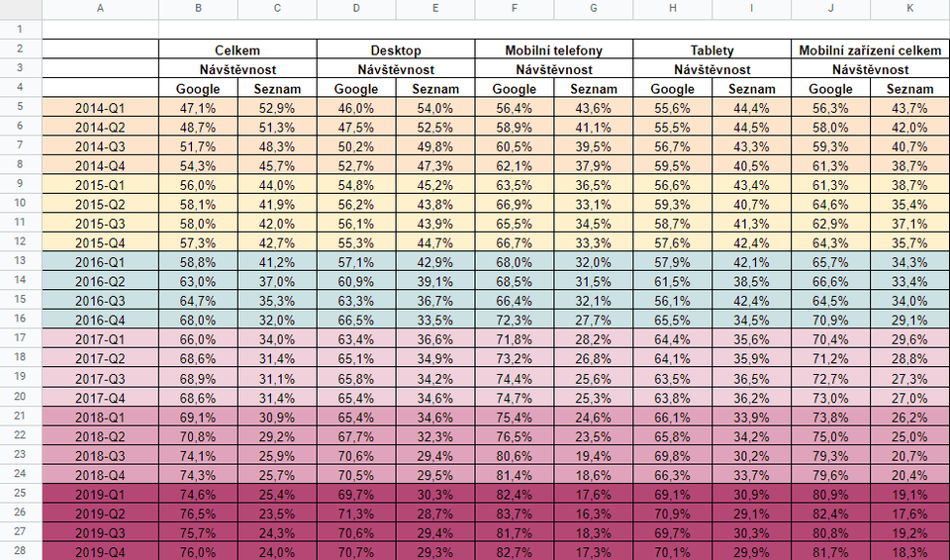Click row number 25 header
Viewport: 950px width, 560px height.
coord(21,493)
